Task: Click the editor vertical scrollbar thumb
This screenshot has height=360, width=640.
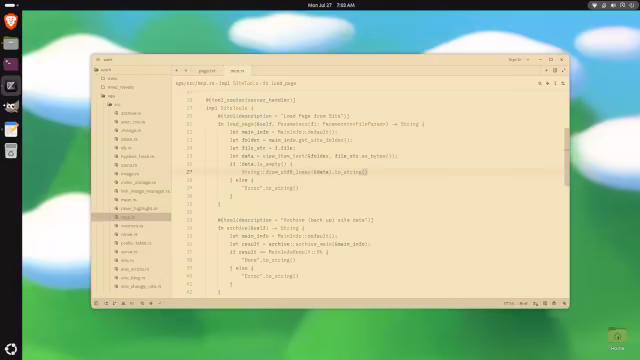Action: 567,157
